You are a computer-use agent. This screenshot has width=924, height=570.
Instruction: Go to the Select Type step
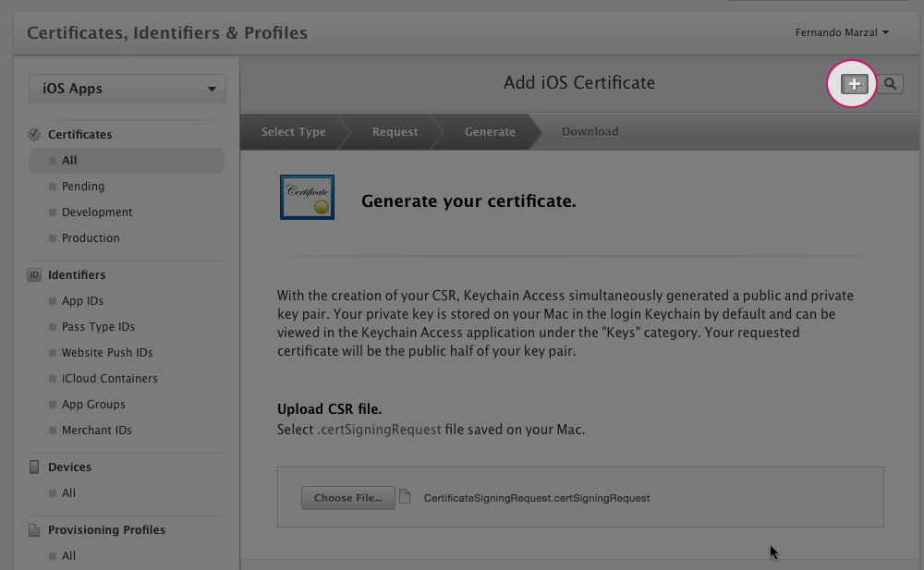pos(294,131)
